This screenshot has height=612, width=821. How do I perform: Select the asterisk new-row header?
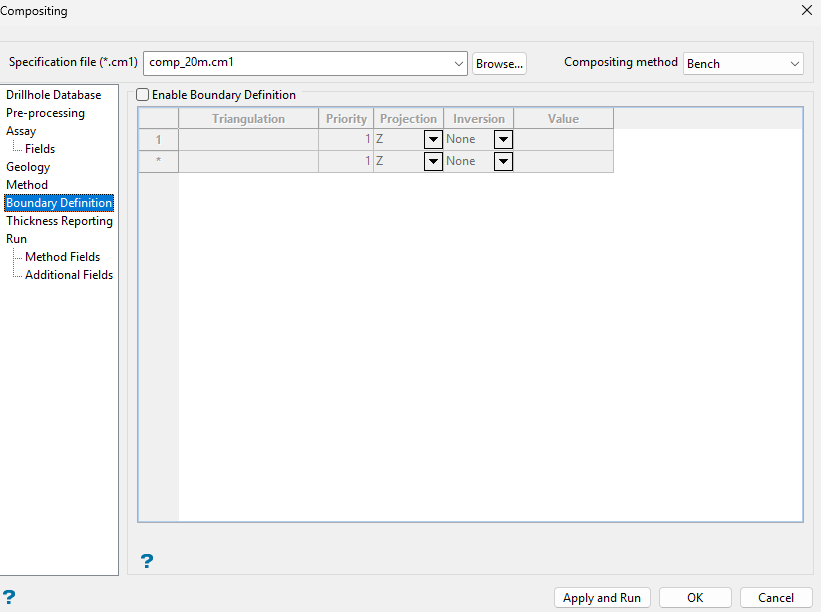click(158, 161)
